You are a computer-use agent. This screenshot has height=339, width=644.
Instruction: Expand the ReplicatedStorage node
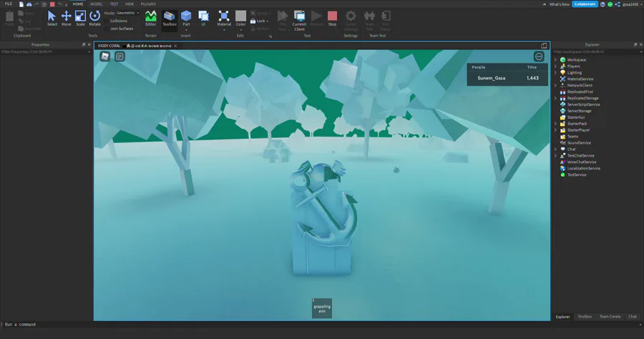pos(556,98)
